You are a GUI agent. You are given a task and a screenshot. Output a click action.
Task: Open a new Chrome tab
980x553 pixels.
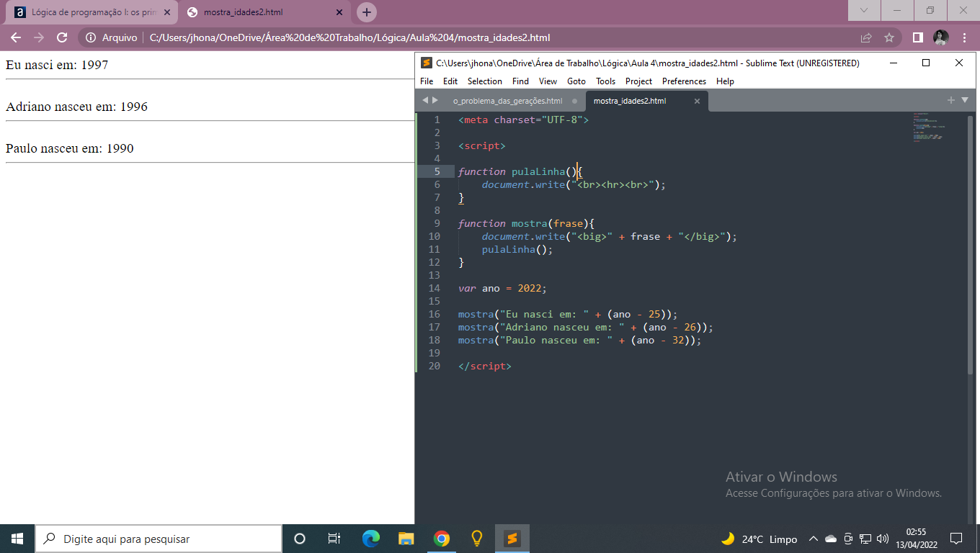click(x=367, y=12)
